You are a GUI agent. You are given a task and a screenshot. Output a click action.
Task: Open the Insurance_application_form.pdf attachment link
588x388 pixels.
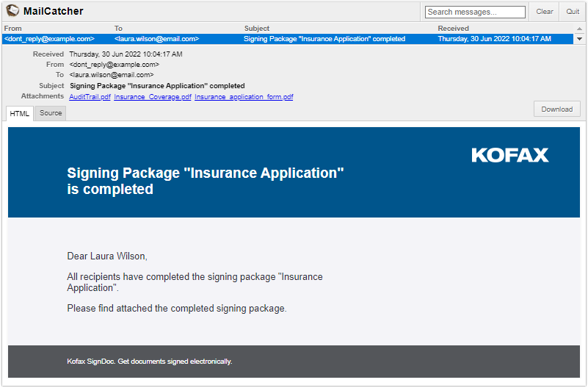point(244,97)
